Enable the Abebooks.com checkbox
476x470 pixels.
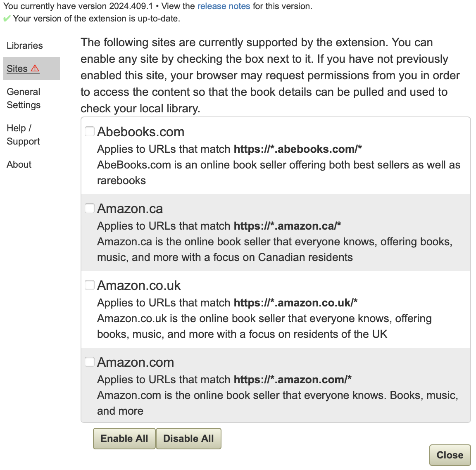point(89,131)
